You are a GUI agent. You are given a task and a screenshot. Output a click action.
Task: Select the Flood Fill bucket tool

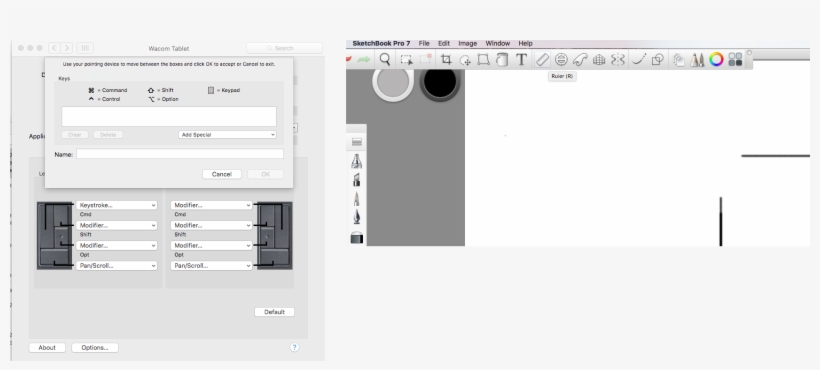(x=502, y=60)
